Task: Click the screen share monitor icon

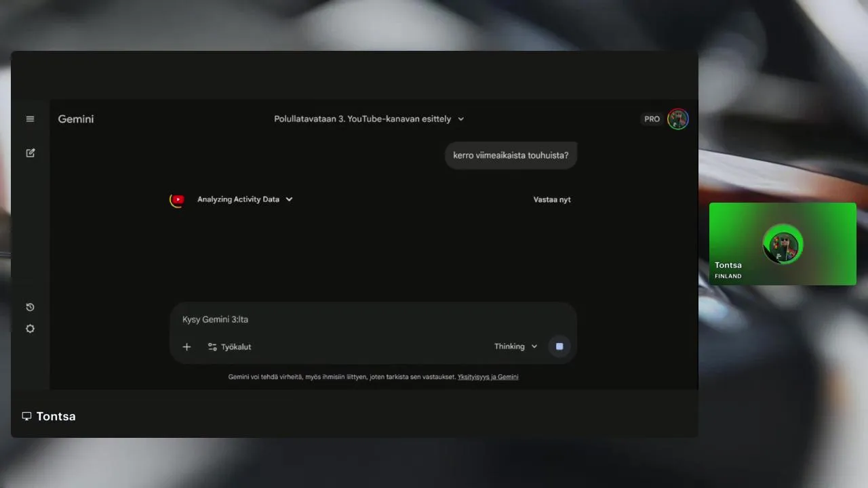Action: tap(26, 416)
